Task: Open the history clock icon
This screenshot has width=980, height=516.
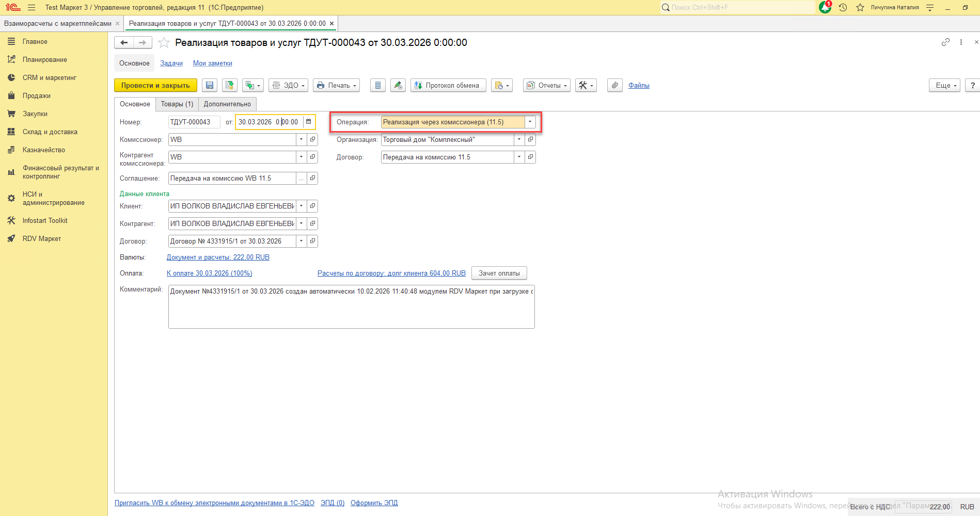Action: [843, 8]
